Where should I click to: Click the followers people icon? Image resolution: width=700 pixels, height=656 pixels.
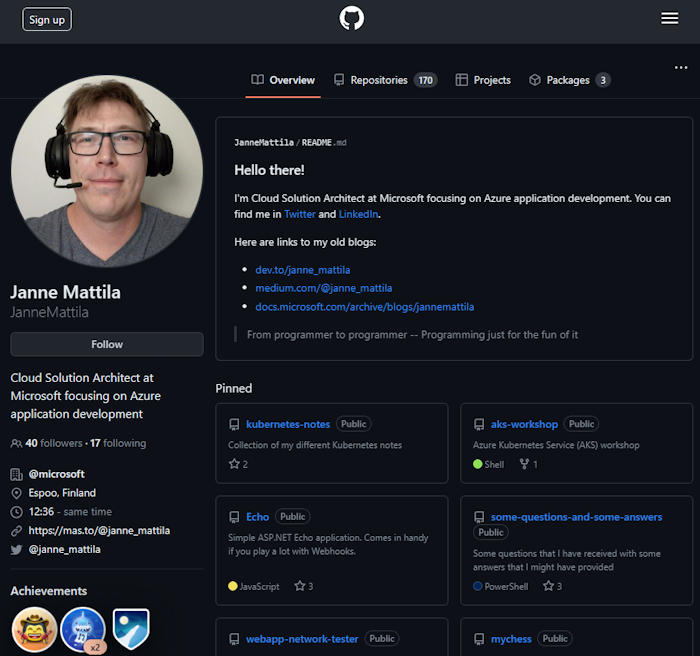pyautogui.click(x=16, y=443)
